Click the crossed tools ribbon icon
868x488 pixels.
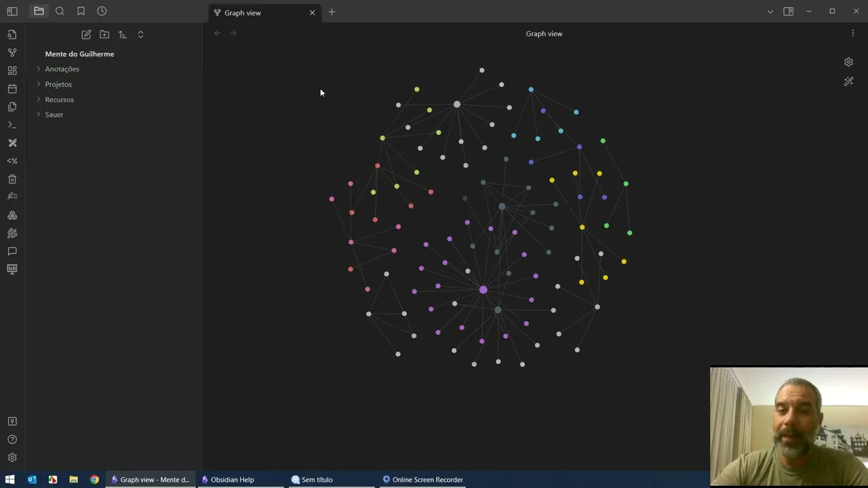(x=12, y=143)
